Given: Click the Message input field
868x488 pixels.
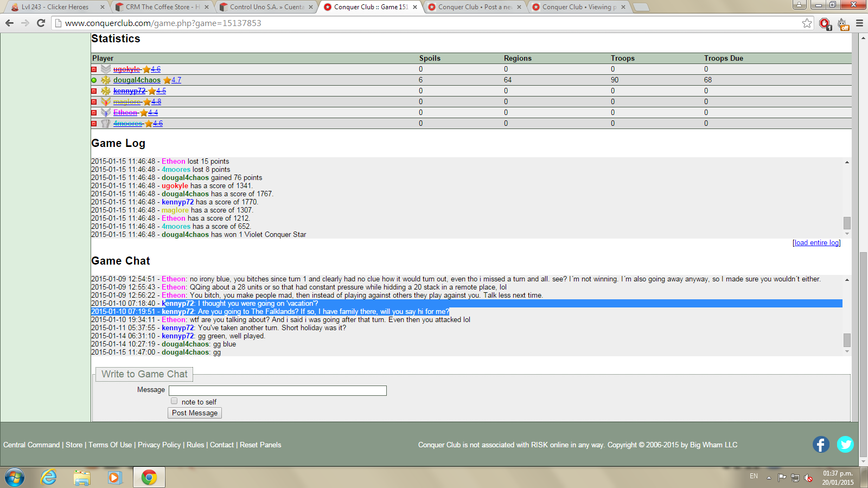Looking at the screenshot, I should pos(277,390).
